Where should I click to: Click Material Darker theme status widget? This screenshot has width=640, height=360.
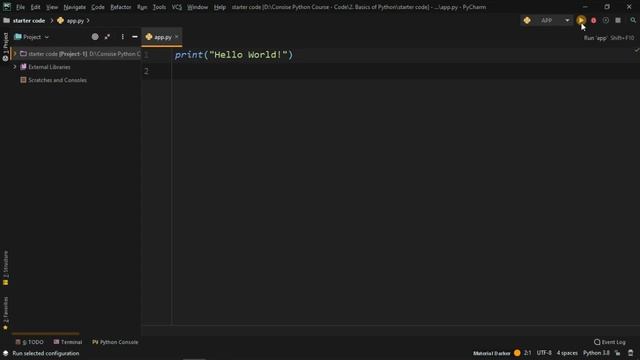point(491,353)
